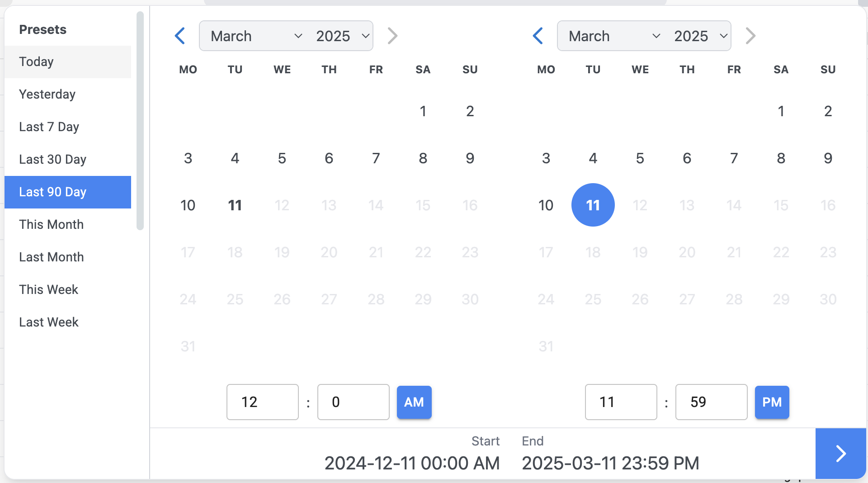Select bold March 11 in the start calendar
Screen dimensions: 868x483
tap(235, 205)
